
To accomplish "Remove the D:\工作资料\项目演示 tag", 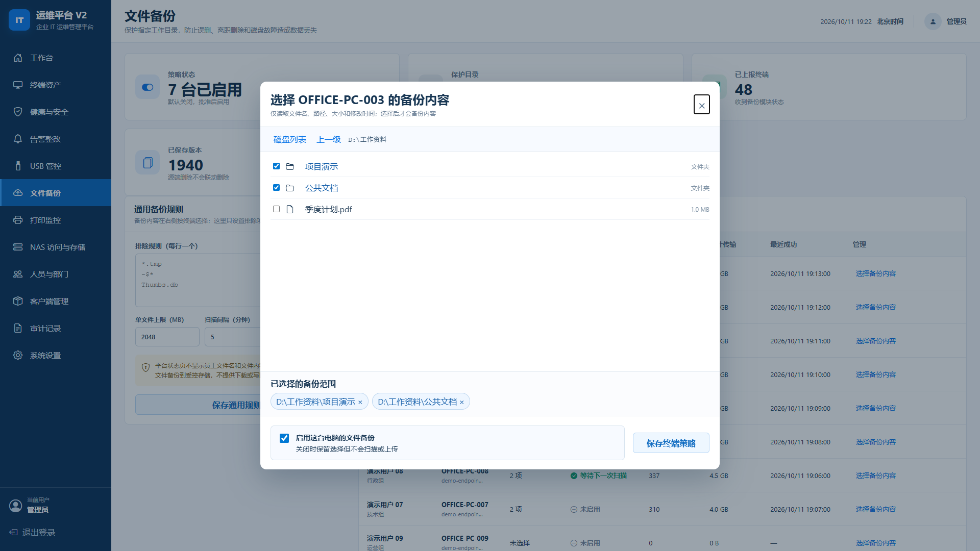I will pos(360,403).
